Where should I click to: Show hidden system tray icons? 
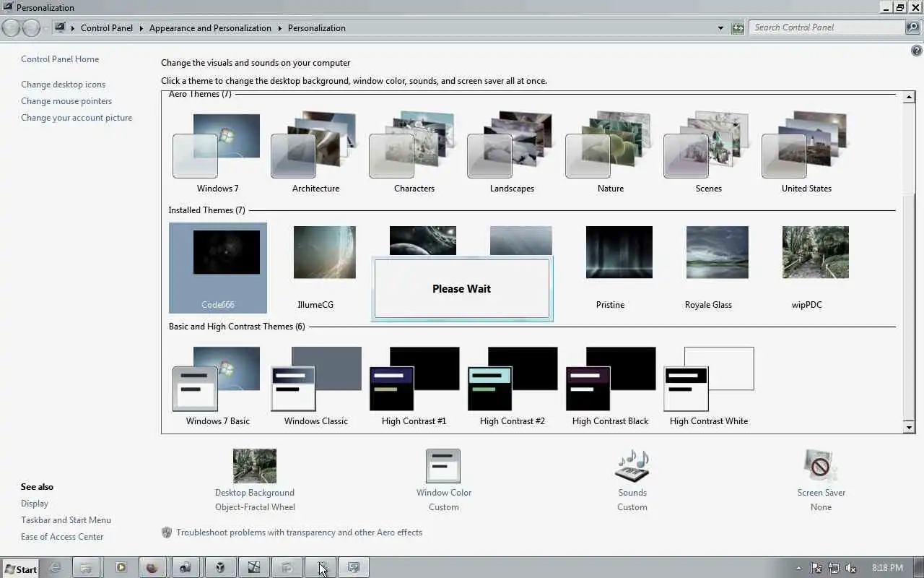[x=798, y=569]
